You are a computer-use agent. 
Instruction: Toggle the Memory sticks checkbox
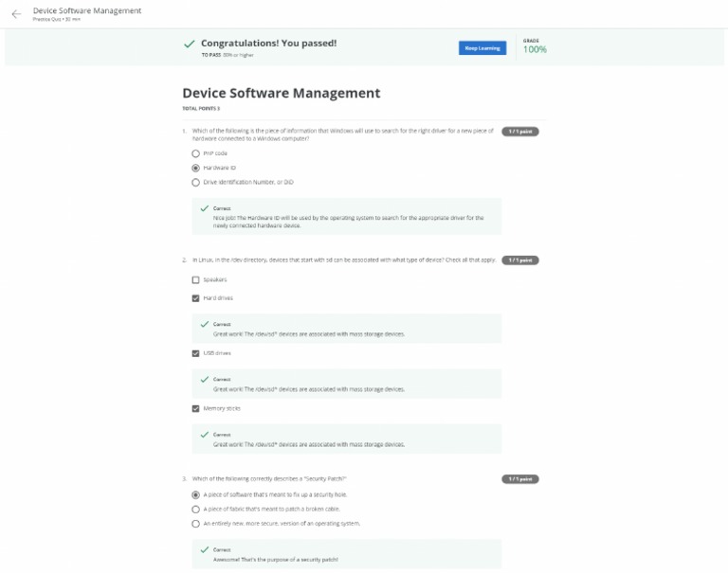pyautogui.click(x=196, y=408)
